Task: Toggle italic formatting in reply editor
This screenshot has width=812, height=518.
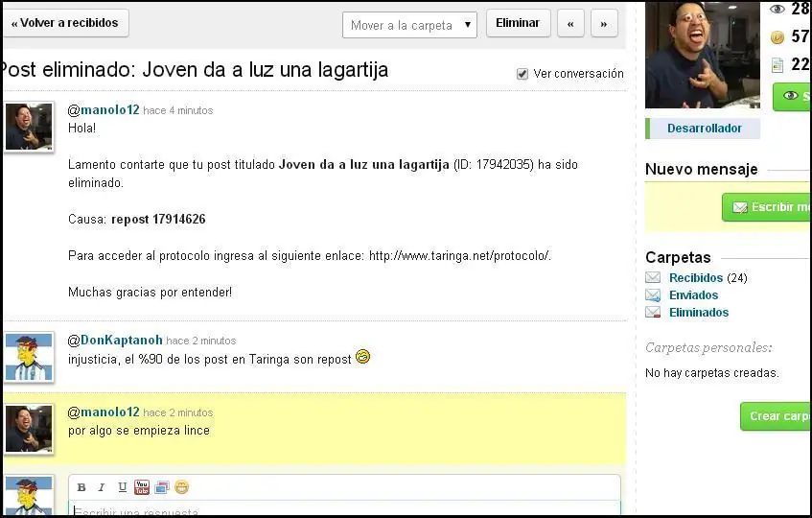Action: (x=102, y=487)
